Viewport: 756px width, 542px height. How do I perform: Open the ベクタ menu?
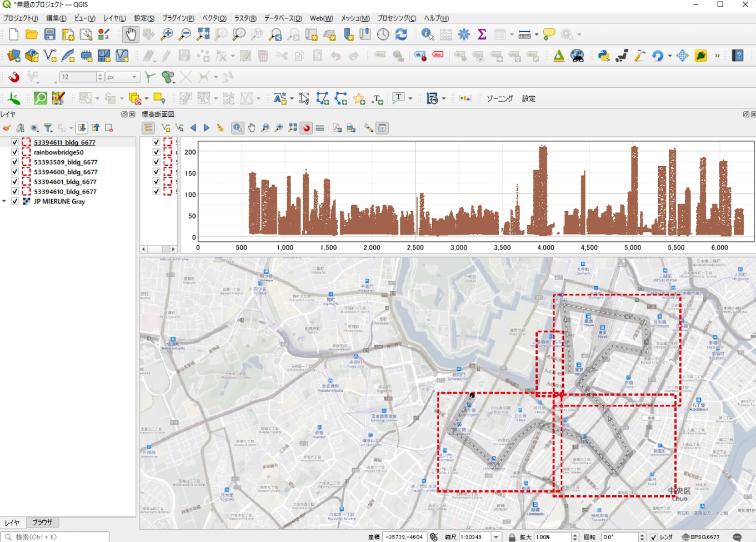[214, 18]
